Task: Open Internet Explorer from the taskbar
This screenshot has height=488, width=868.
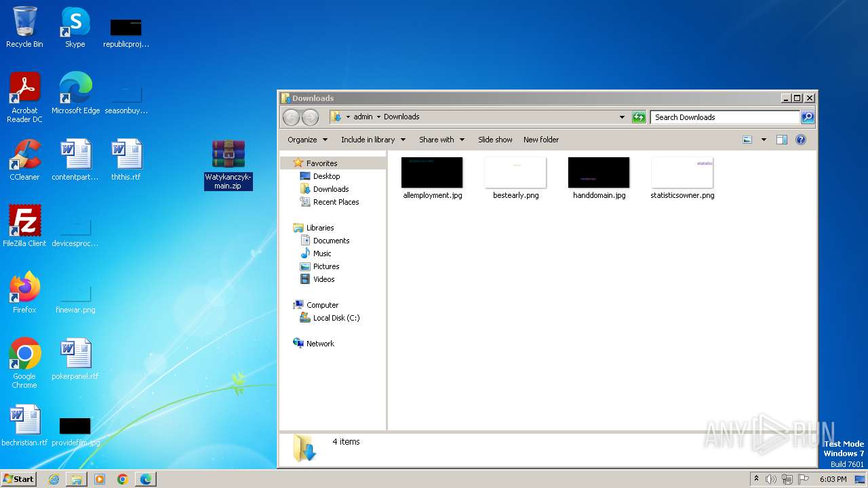Action: pos(54,479)
